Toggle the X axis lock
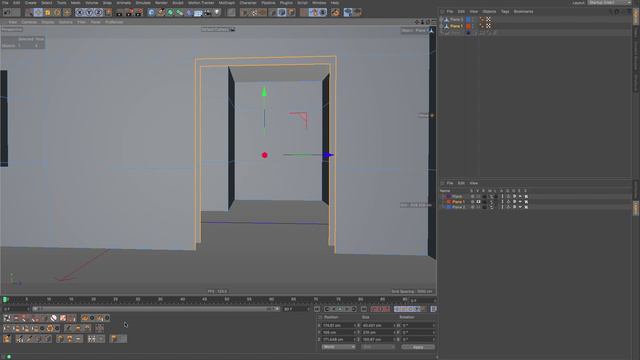 click(80, 13)
